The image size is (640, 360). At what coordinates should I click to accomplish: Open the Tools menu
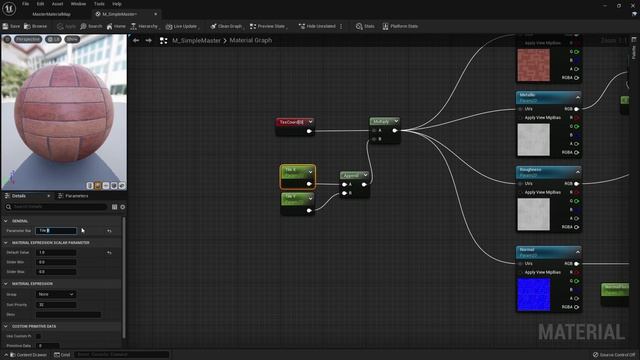pos(99,4)
